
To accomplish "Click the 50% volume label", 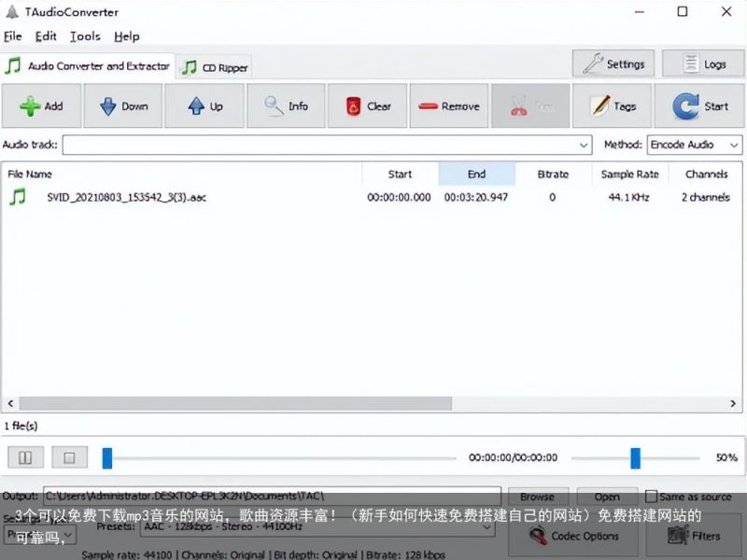I will (726, 457).
